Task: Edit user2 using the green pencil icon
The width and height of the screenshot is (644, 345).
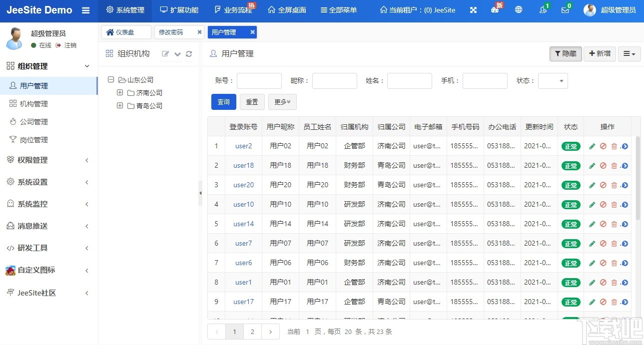Action: [x=593, y=146]
